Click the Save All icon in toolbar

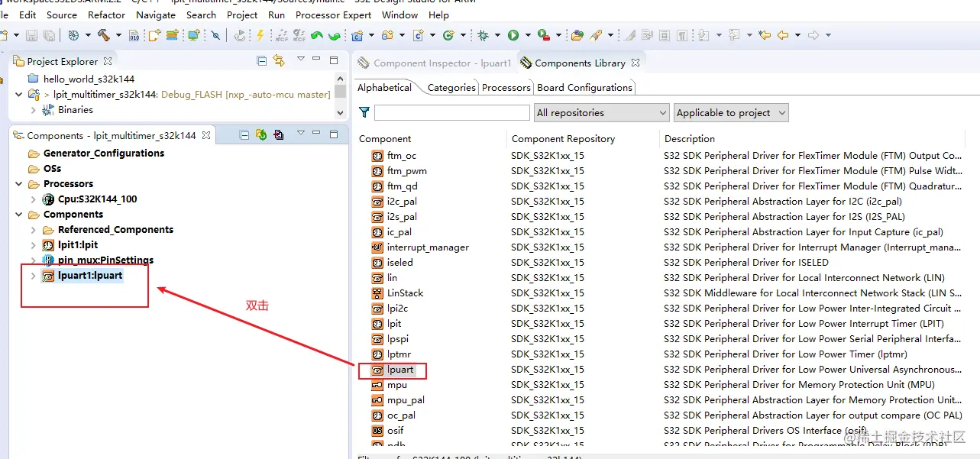[x=49, y=35]
